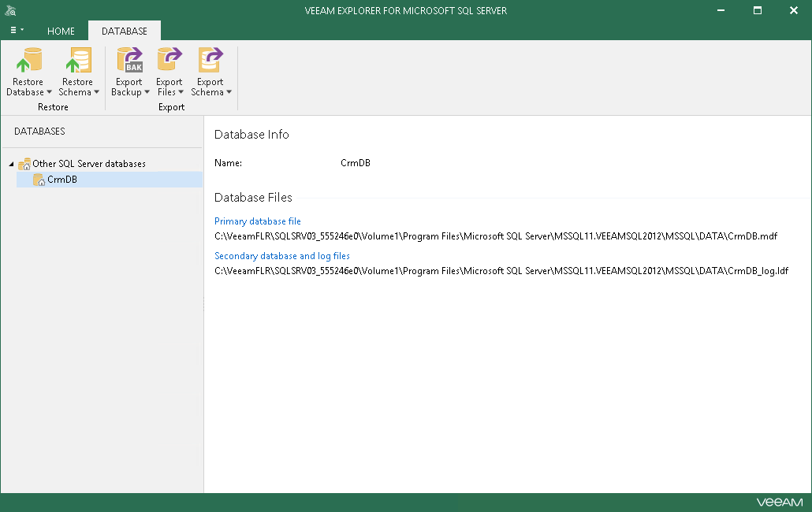Click the DATABASES panel header

pyautogui.click(x=39, y=132)
